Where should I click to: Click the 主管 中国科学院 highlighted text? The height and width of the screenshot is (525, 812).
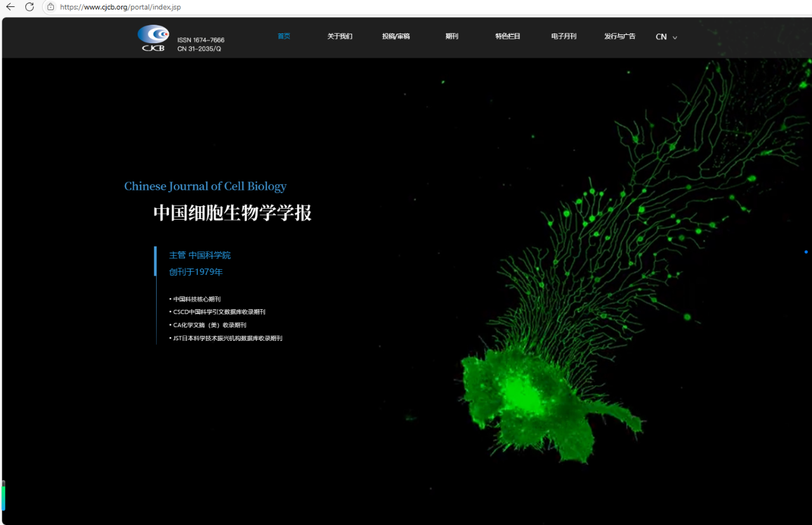click(200, 255)
